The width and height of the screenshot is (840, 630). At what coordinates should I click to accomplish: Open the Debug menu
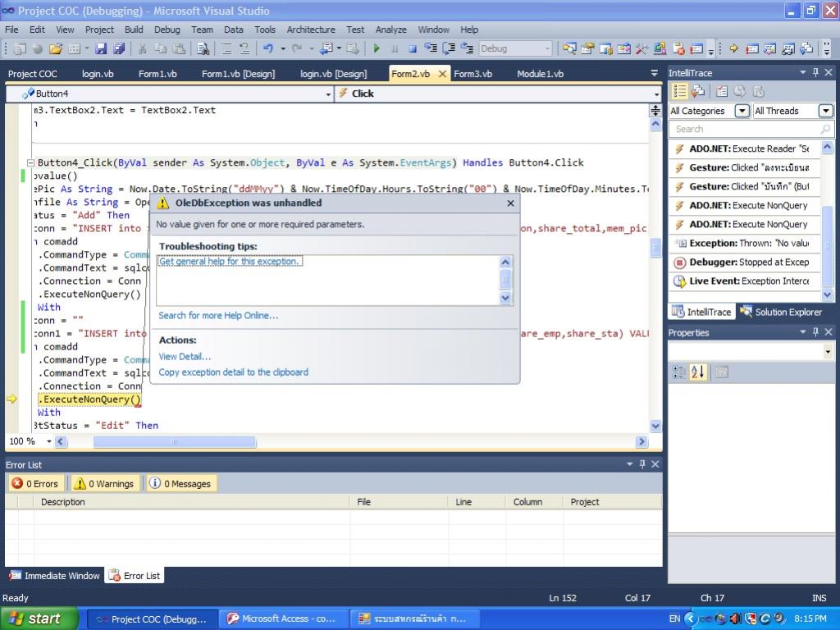[167, 30]
